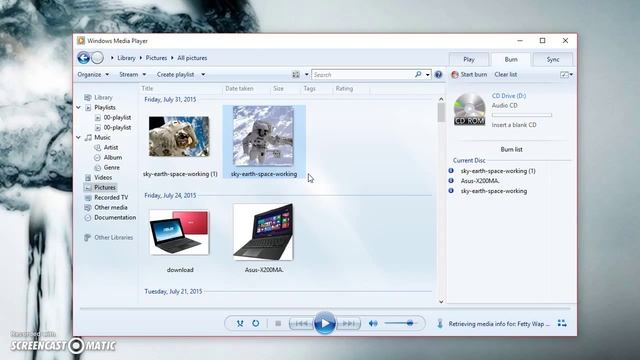Viewport: 640px width, 360px height.
Task: Switch to the Burn tab
Action: 511,60
